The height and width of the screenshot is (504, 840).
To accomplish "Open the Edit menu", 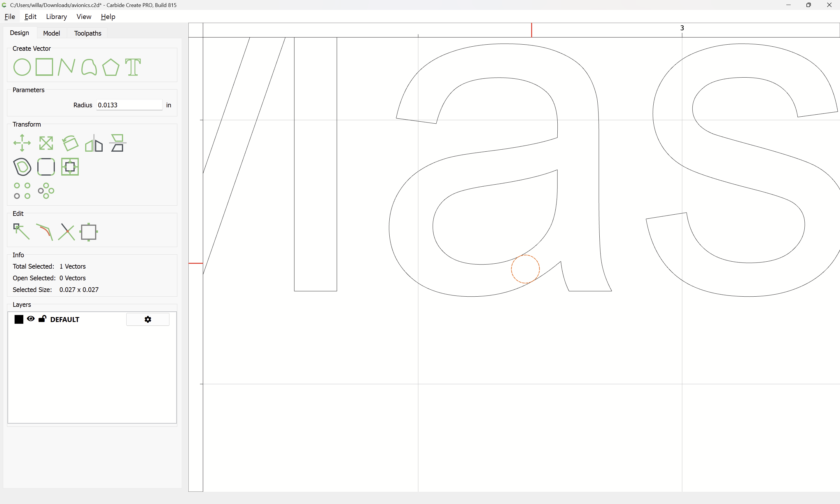I will (x=30, y=17).
